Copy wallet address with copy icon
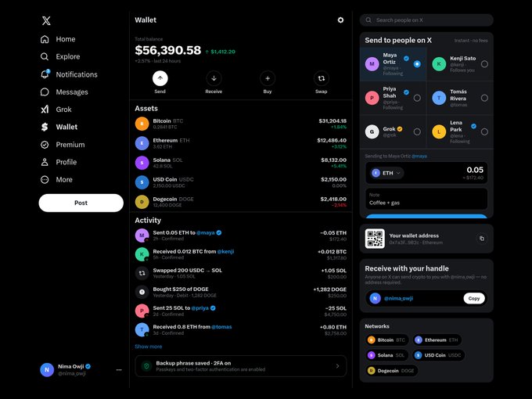The width and height of the screenshot is (532, 399). point(482,239)
